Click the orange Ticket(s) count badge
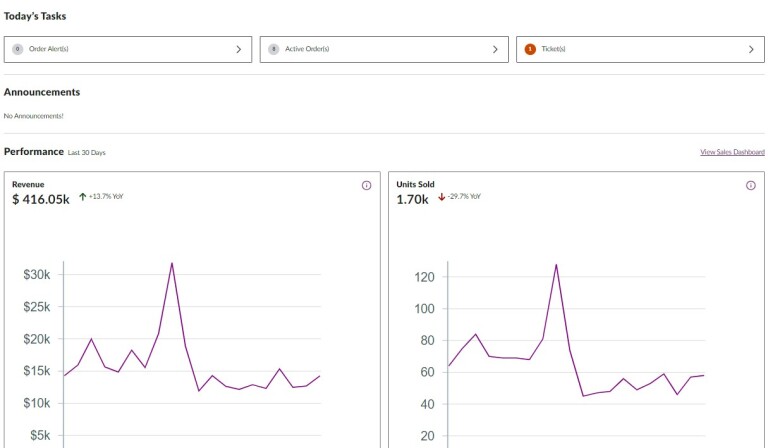 click(529, 49)
